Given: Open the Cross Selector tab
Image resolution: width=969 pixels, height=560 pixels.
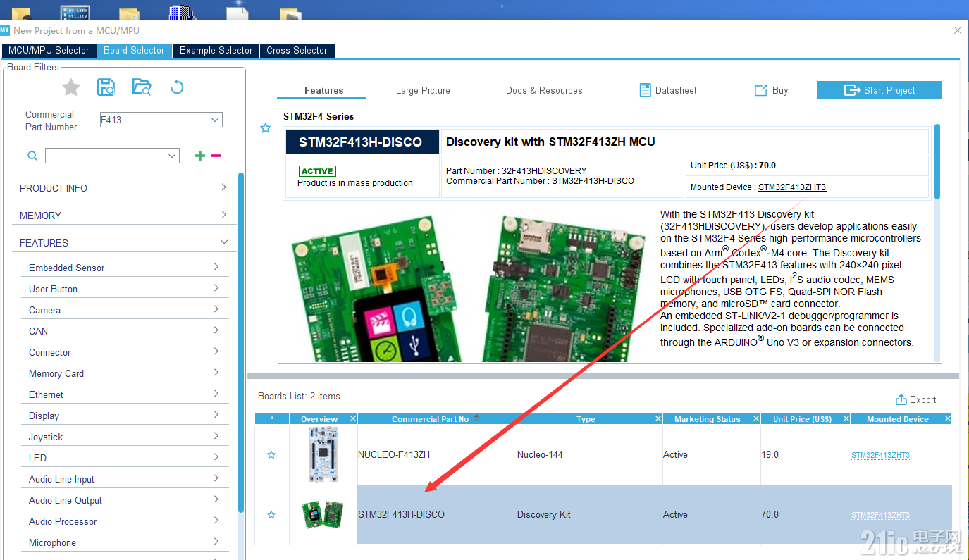Looking at the screenshot, I should [297, 51].
